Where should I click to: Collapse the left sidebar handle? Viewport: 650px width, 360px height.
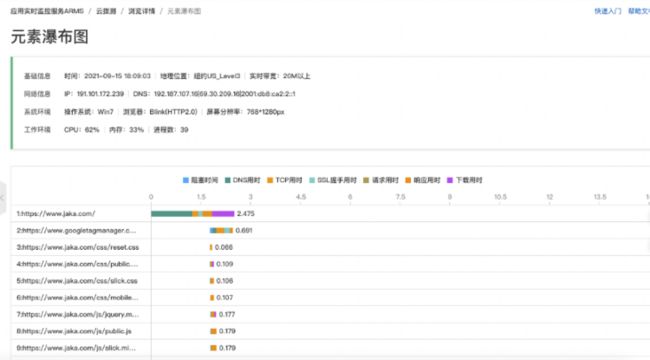click(2, 198)
